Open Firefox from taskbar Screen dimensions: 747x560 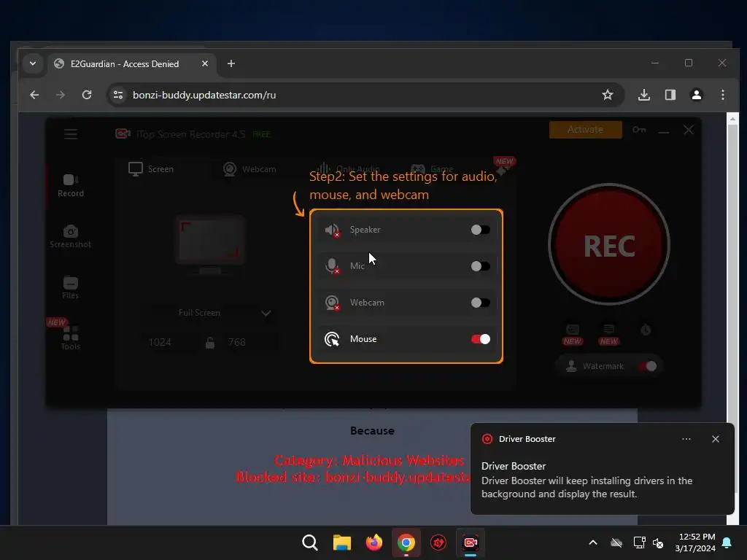point(374,542)
